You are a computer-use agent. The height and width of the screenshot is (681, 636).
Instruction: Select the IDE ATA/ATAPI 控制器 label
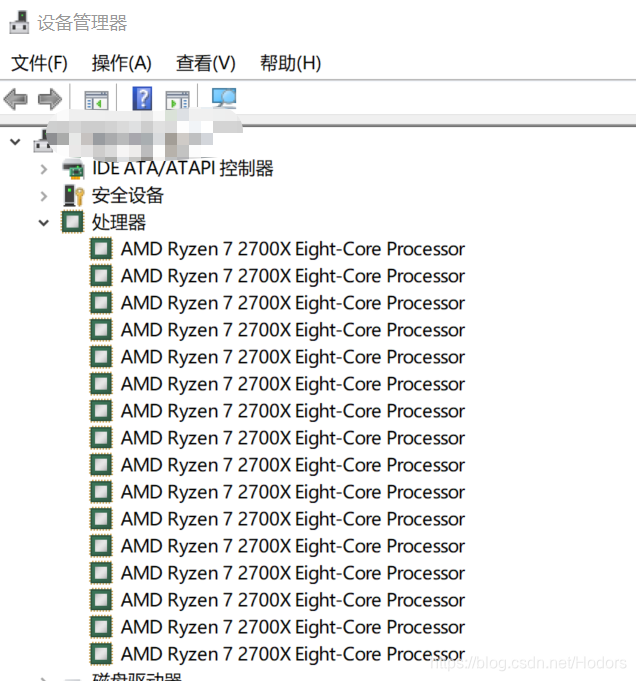(x=182, y=169)
